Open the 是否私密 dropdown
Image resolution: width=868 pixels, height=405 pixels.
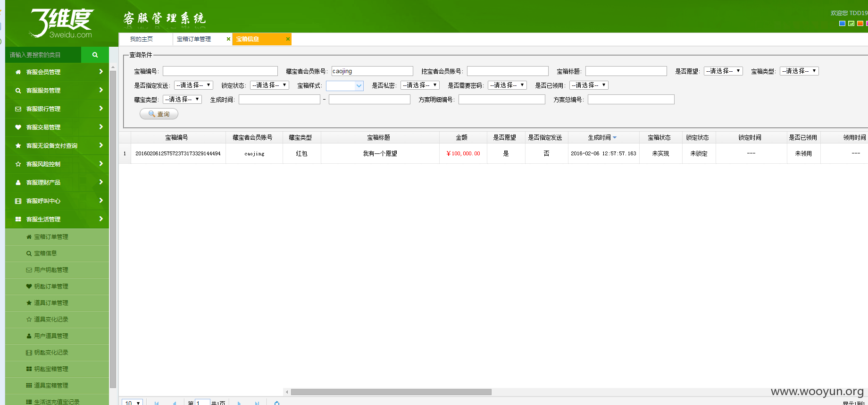point(420,85)
